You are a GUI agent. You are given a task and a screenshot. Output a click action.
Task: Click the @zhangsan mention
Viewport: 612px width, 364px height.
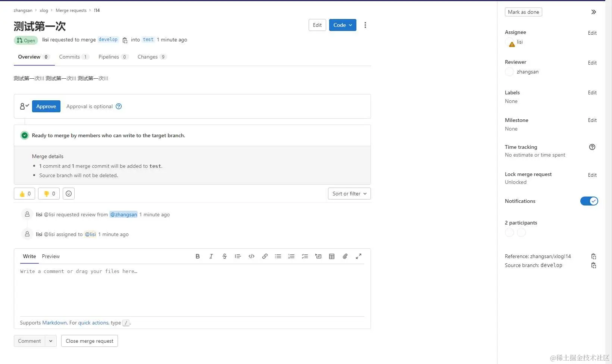pyautogui.click(x=124, y=214)
